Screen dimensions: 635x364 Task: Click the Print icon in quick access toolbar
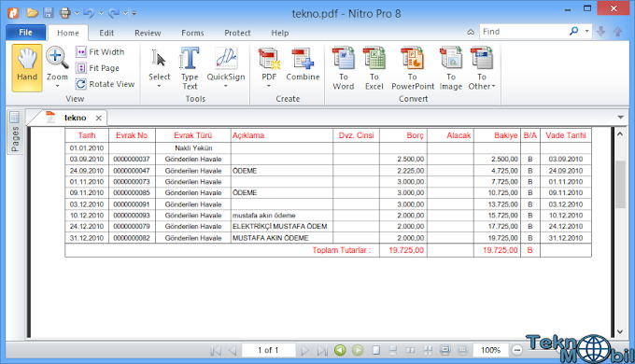coord(64,13)
